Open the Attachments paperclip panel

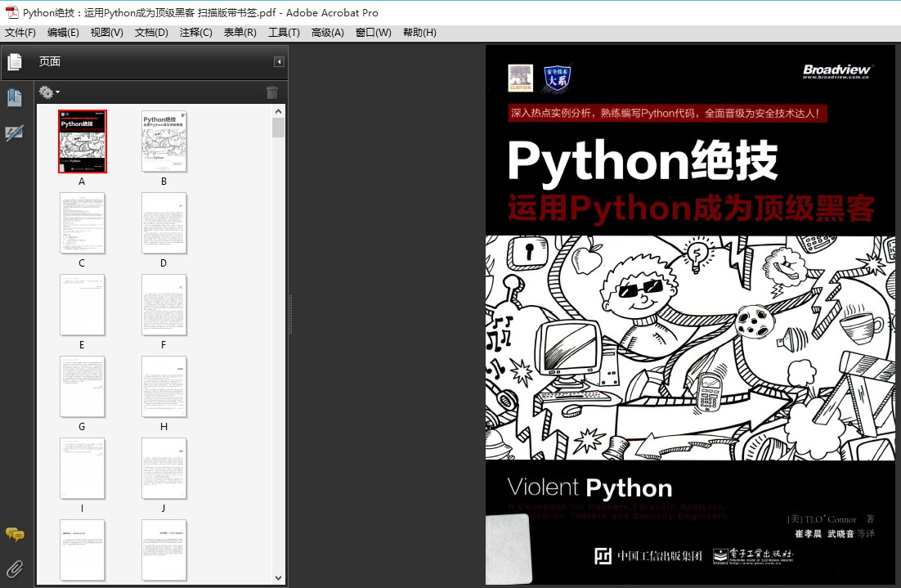pyautogui.click(x=15, y=569)
